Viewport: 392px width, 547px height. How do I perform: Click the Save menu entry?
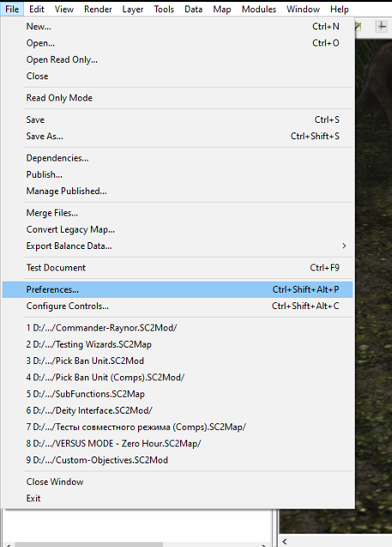coord(178,119)
